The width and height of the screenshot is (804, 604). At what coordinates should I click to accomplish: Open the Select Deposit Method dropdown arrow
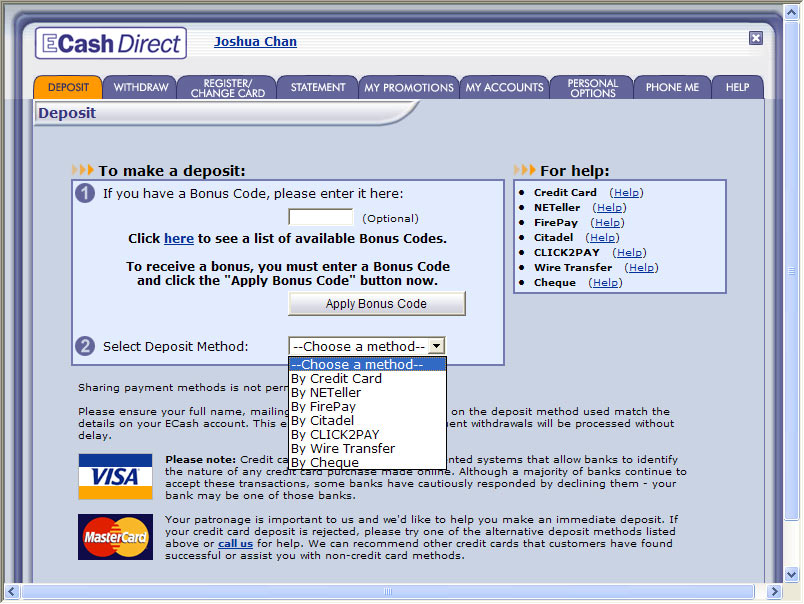coord(437,347)
